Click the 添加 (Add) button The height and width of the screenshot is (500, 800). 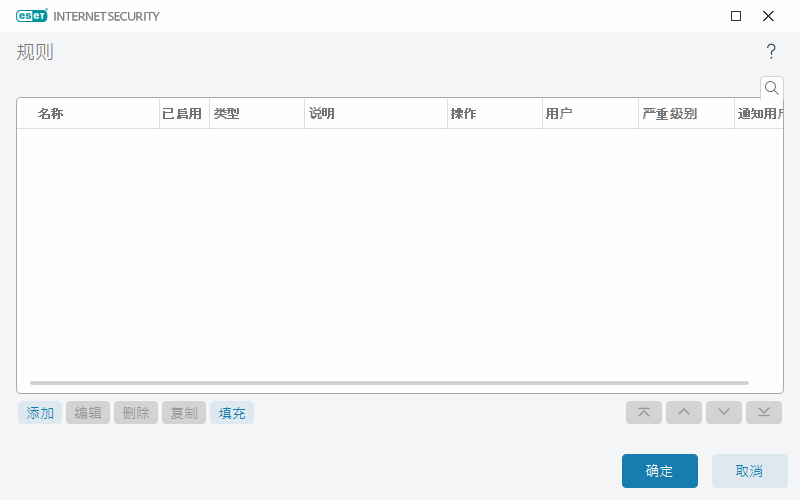[40, 413]
